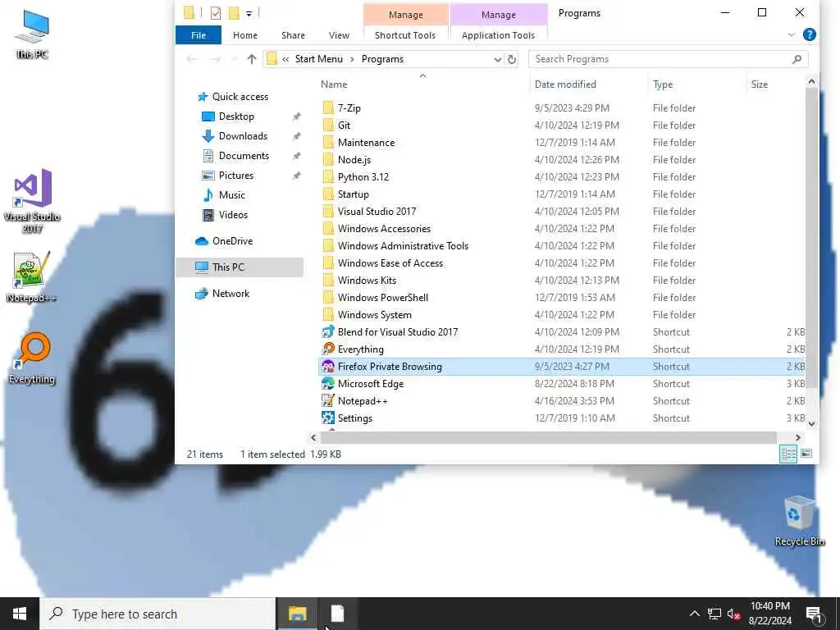The width and height of the screenshot is (840, 630).
Task: Open the File tab
Action: (199, 34)
